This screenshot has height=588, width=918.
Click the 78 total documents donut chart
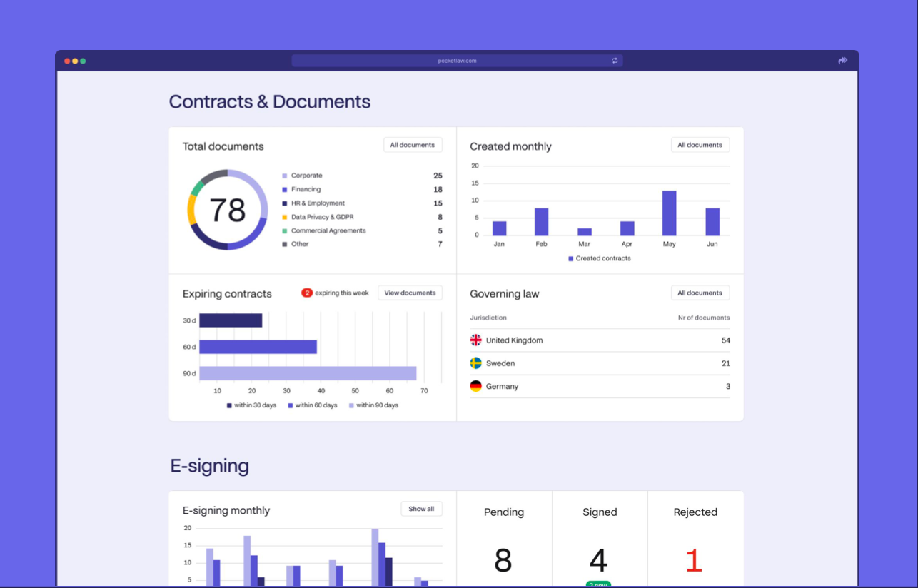coord(228,210)
